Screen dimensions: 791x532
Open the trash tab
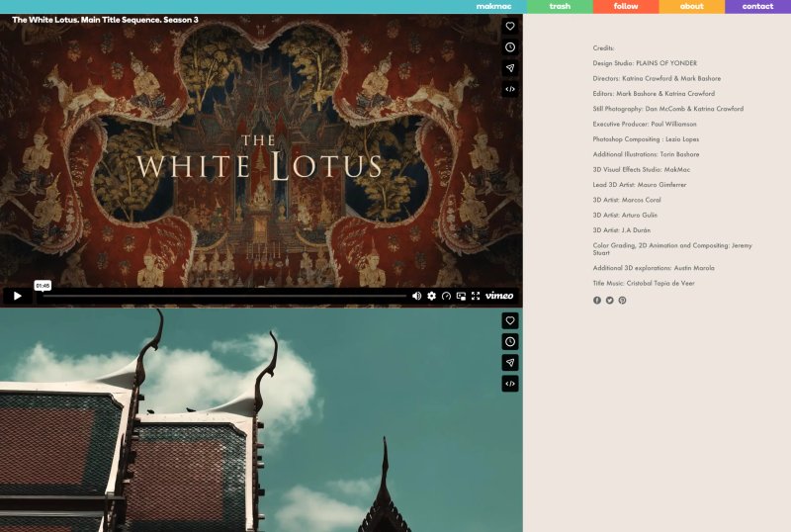coord(560,7)
